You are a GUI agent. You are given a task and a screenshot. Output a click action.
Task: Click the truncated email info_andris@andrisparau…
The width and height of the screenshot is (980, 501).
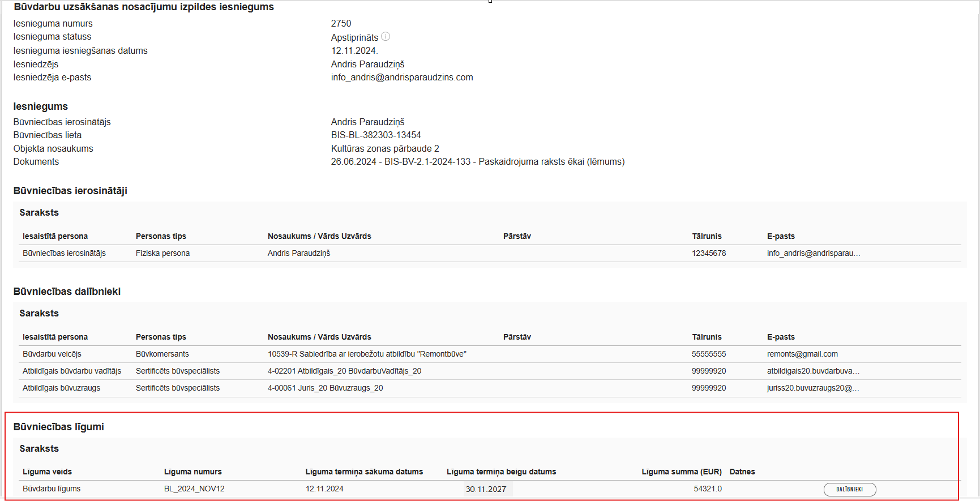click(814, 253)
